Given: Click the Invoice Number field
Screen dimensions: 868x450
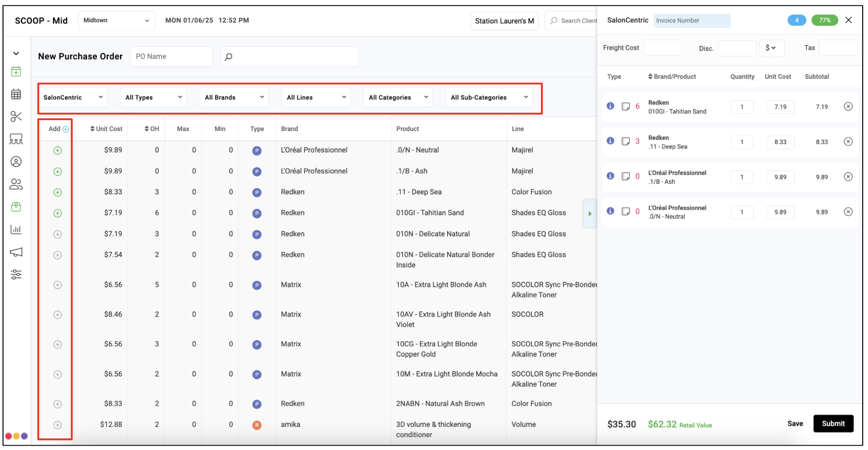Looking at the screenshot, I should (x=693, y=21).
